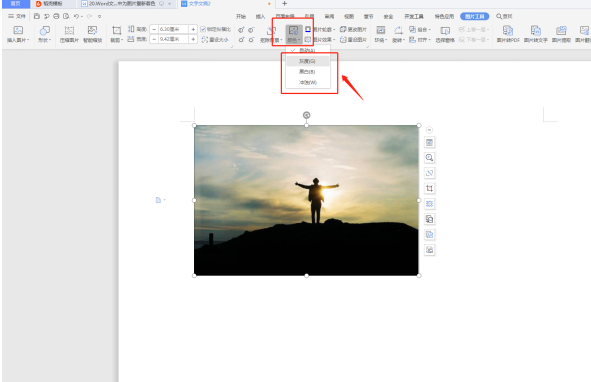The image size is (591, 382).
Task: Click the picture Color dropdown button
Action: tap(294, 34)
